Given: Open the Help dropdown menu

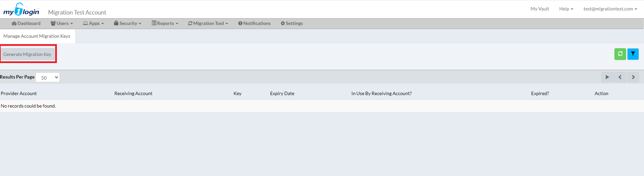Looking at the screenshot, I should tap(566, 9).
